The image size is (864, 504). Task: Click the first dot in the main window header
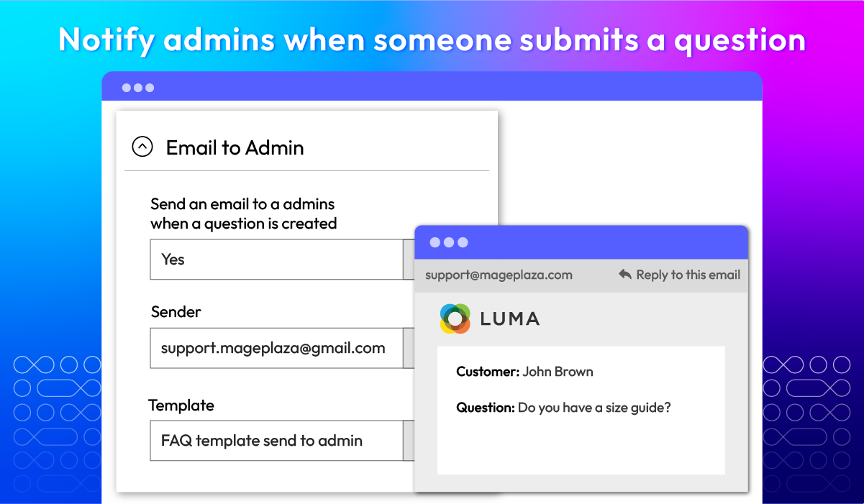click(x=127, y=88)
